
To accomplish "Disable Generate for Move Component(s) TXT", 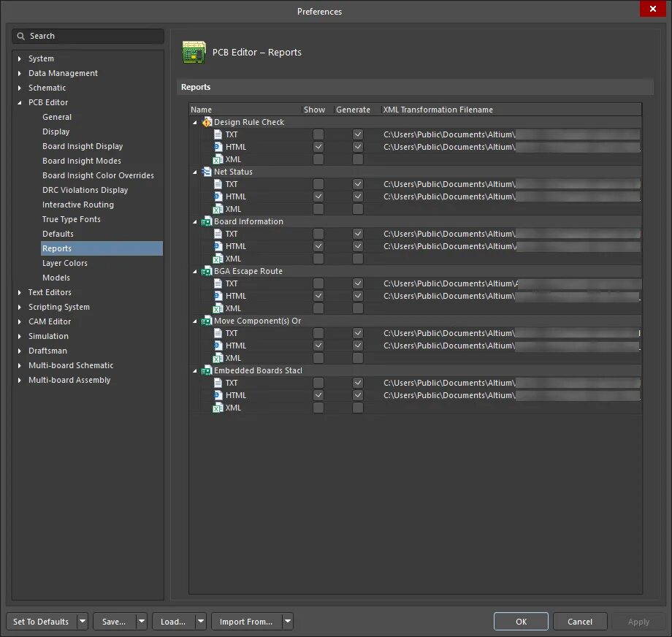I will pyautogui.click(x=358, y=334).
